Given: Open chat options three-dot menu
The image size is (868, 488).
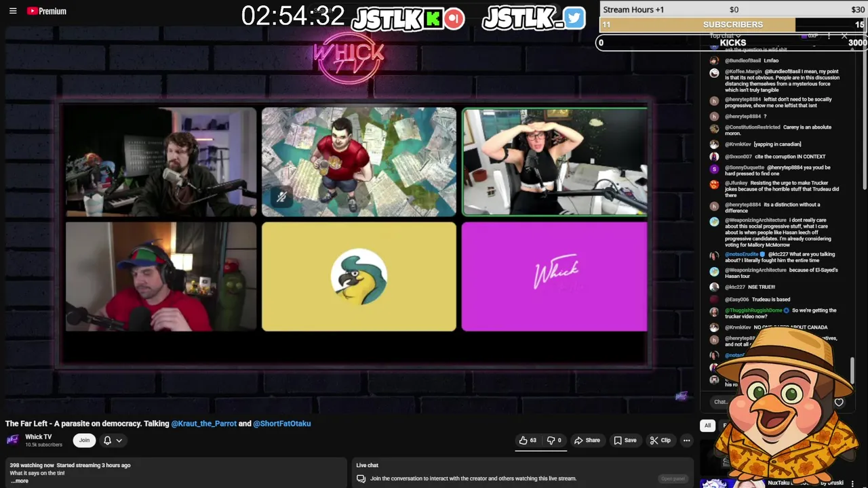Looking at the screenshot, I should click(829, 36).
